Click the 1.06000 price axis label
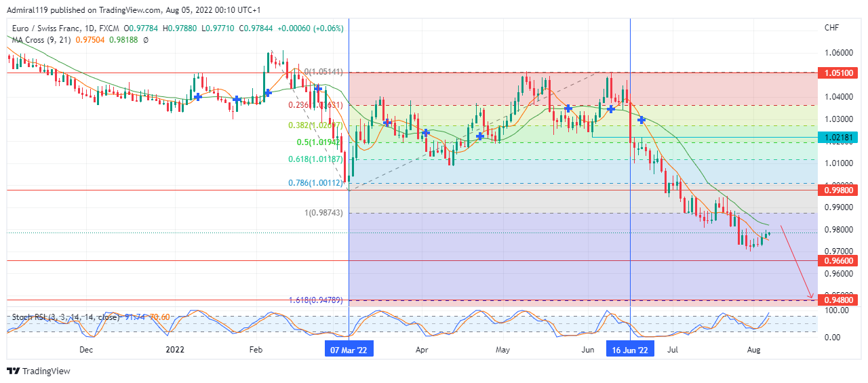This screenshot has height=383, width=868. pos(837,53)
